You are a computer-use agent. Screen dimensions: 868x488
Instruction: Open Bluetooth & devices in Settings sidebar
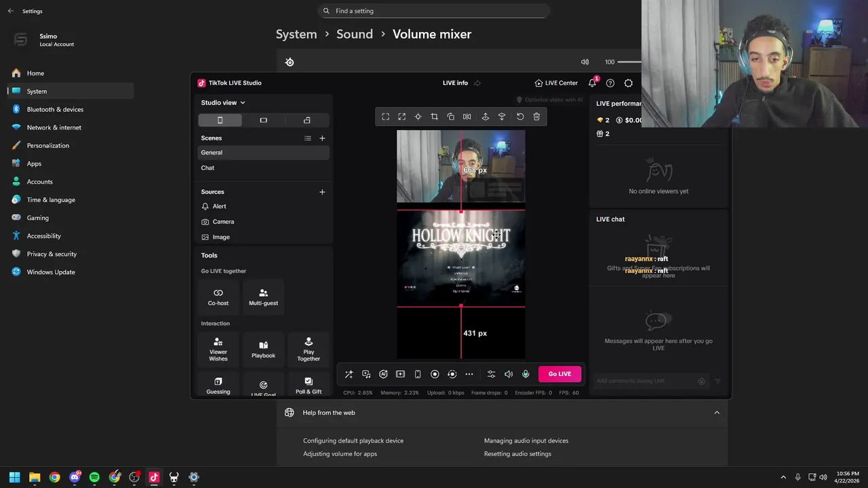71,109
